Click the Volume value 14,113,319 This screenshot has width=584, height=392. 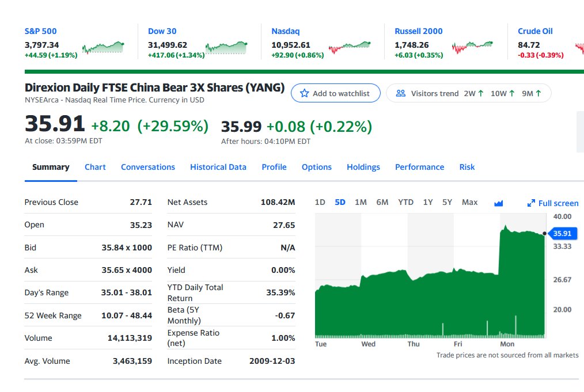click(130, 338)
